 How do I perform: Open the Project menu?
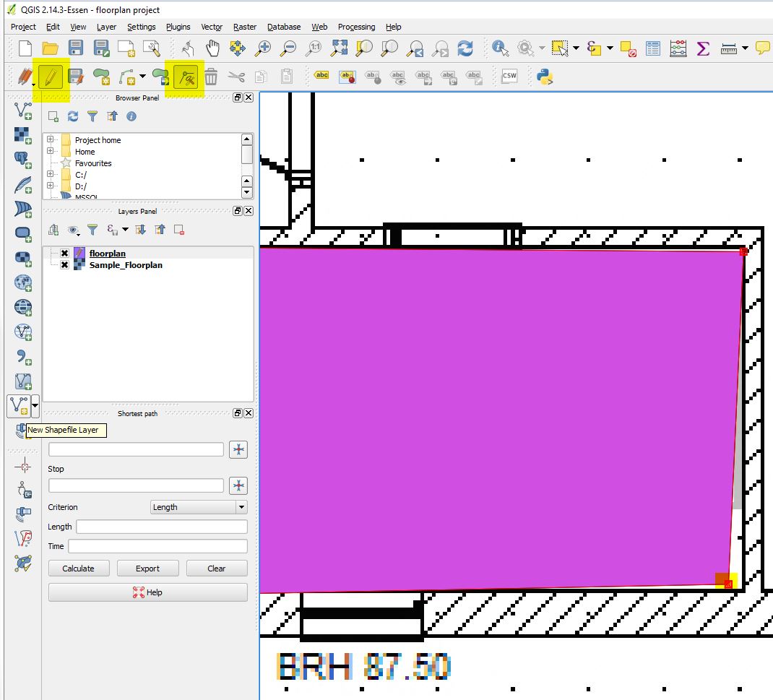point(23,27)
